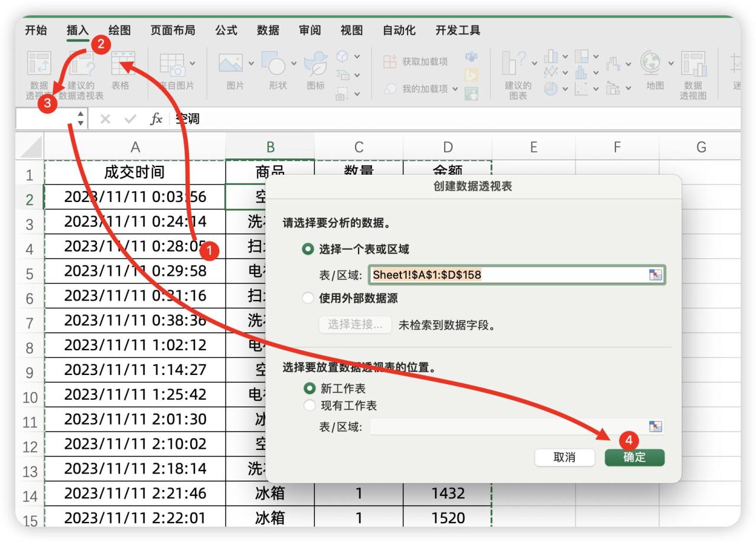The height and width of the screenshot is (542, 756).
Task: Open the 来自图片 dropdown arrow
Action: (193, 63)
